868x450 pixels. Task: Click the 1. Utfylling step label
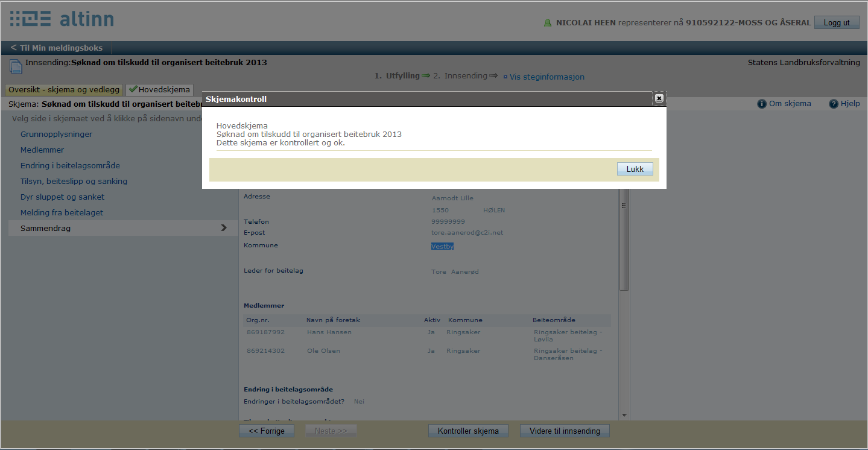397,76
